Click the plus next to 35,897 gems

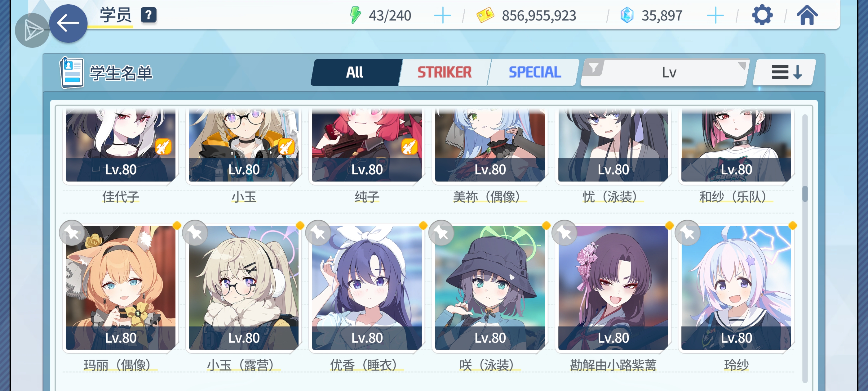point(715,16)
